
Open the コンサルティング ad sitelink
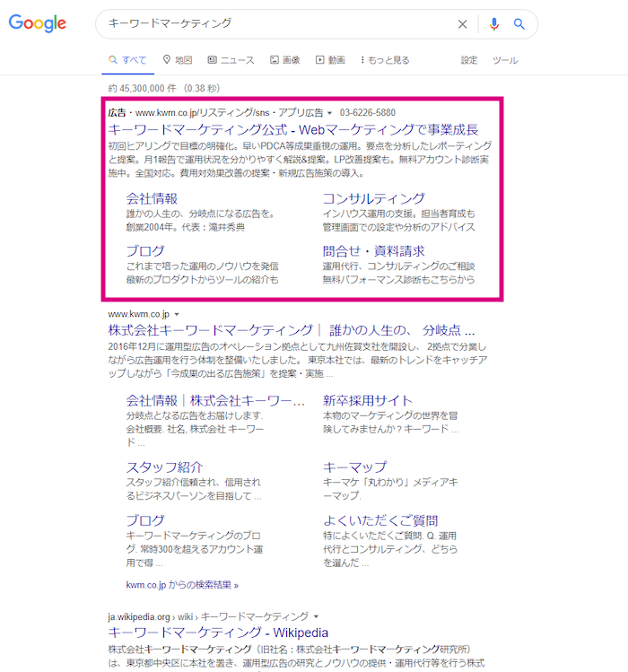coord(374,198)
